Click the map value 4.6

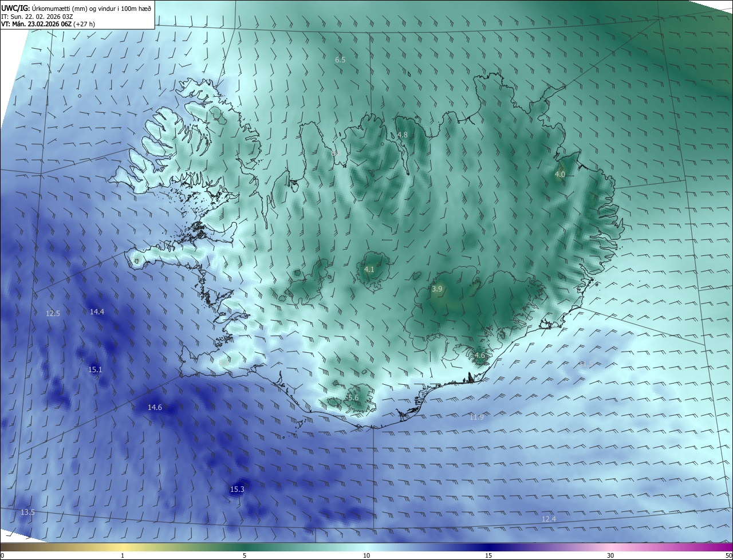point(480,356)
